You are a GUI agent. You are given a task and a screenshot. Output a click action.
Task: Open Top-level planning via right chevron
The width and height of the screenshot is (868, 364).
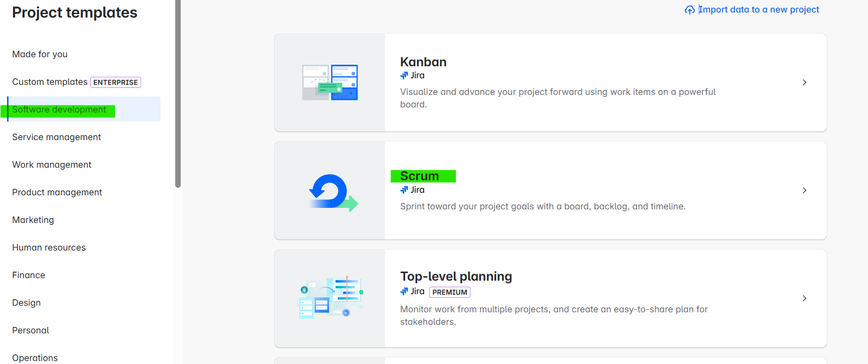click(804, 298)
